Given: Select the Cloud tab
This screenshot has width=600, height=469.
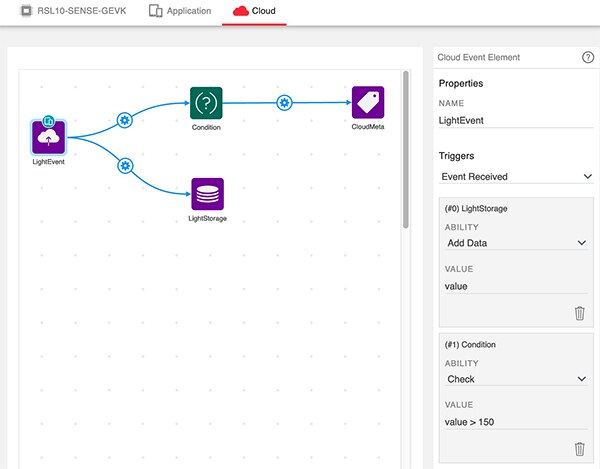Looking at the screenshot, I should [255, 11].
